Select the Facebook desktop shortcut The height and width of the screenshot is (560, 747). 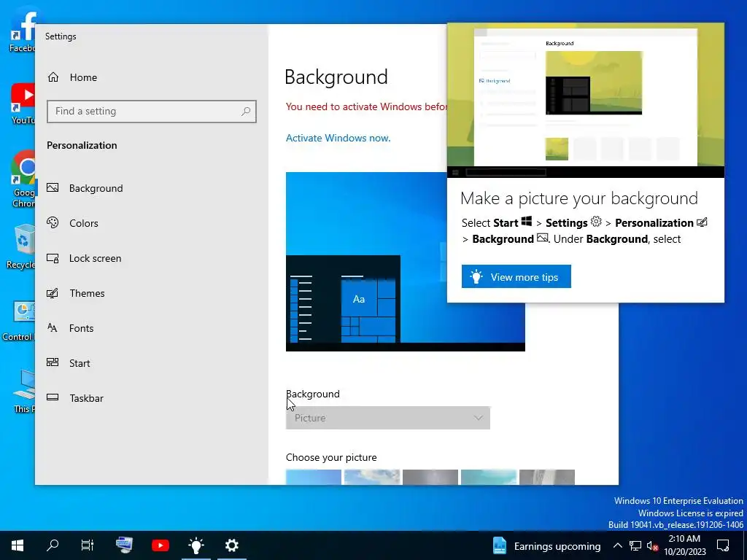click(23, 28)
